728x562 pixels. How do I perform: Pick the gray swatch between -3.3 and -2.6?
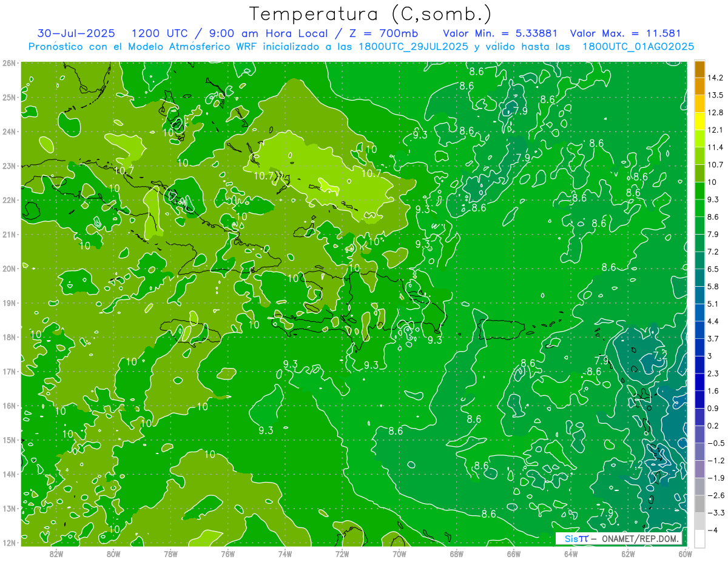tap(699, 504)
